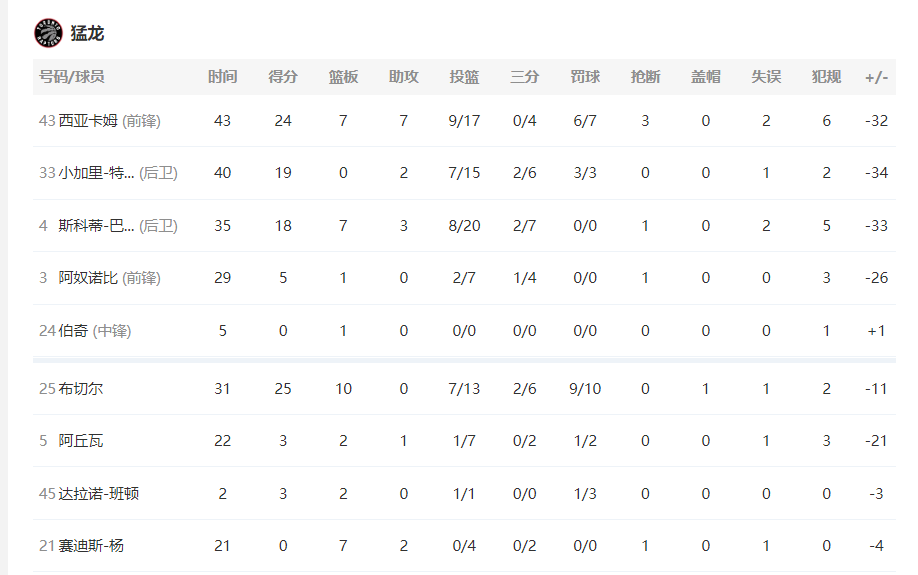Select player 伯奇 in starters list
The image size is (918, 575).
point(73,331)
